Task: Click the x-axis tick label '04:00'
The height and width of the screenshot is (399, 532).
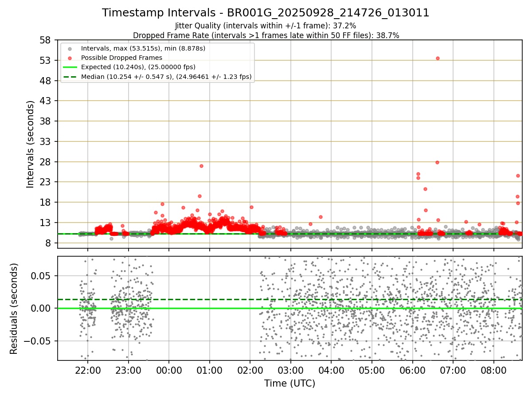Action: point(331,370)
